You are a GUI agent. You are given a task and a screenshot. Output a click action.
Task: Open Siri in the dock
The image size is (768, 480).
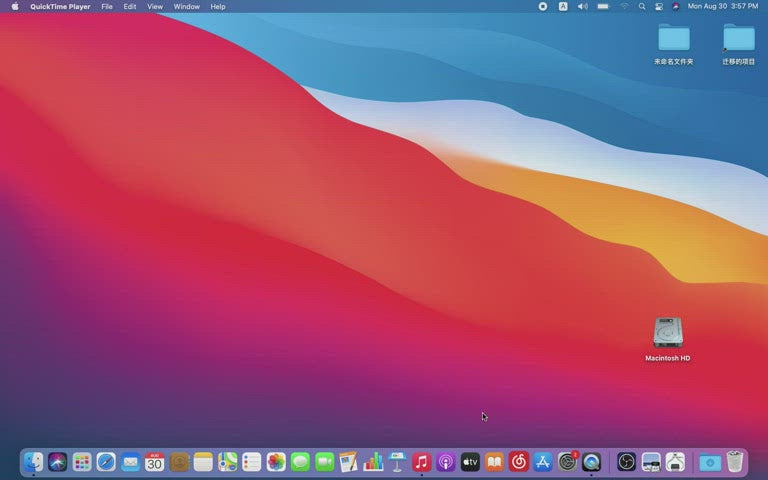(x=57, y=462)
